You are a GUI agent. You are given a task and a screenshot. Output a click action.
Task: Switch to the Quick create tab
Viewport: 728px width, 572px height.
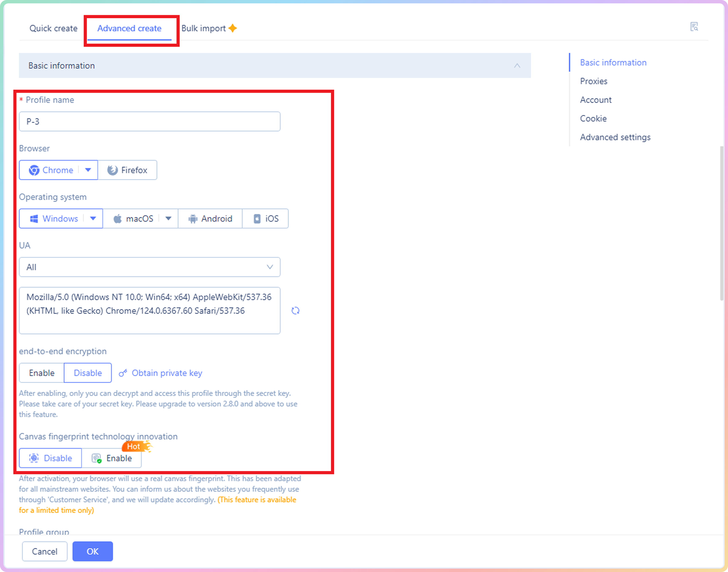53,28
